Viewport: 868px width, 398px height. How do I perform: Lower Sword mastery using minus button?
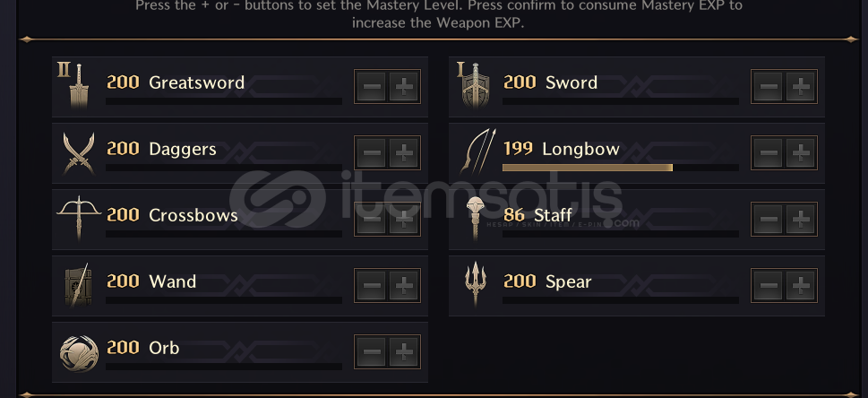(769, 86)
